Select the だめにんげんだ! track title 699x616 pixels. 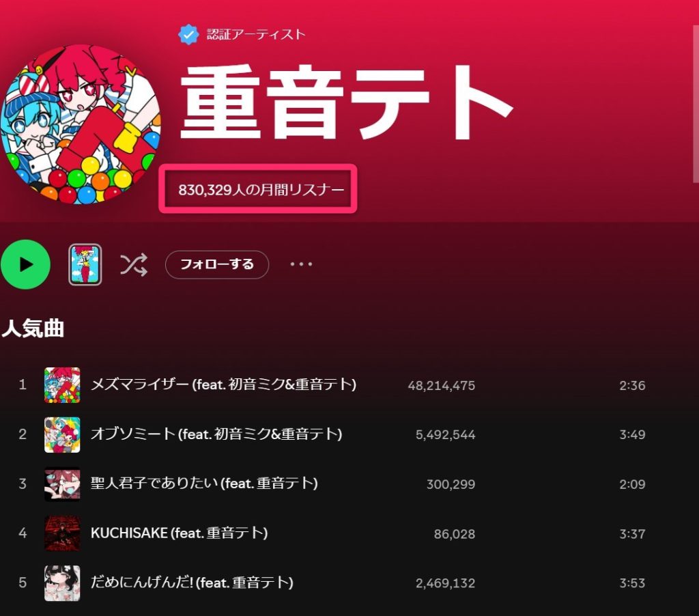[192, 583]
